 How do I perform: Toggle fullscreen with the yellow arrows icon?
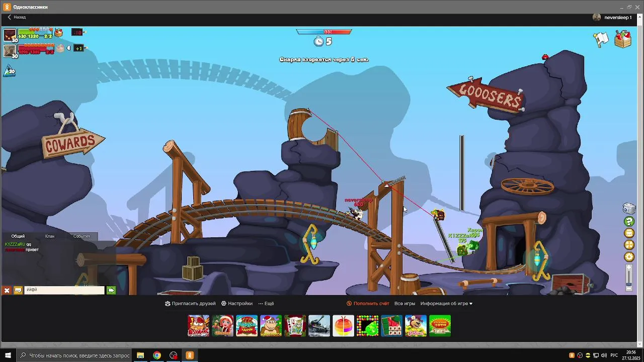click(x=629, y=245)
